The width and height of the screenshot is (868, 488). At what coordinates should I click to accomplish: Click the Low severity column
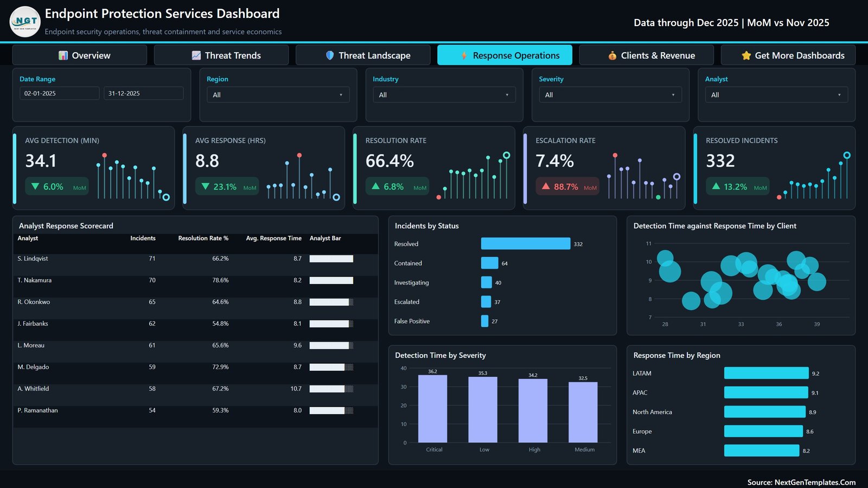point(483,409)
